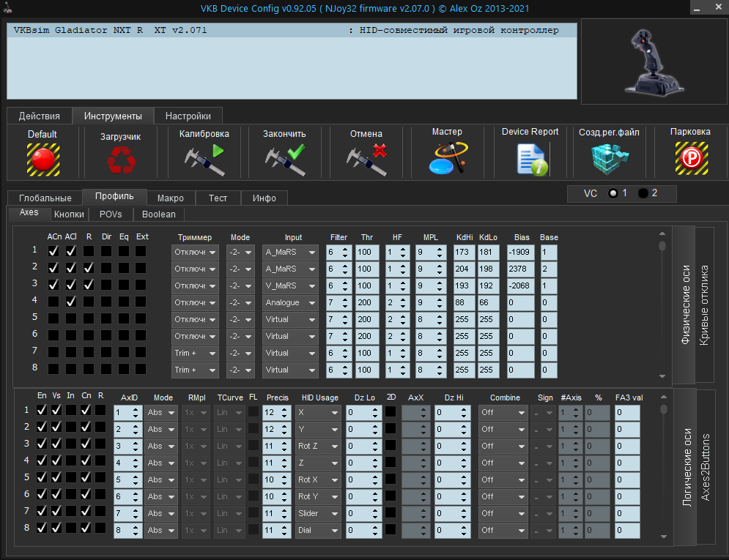Enable ACn checkbox for physical axis 5
The image size is (729, 560).
[x=53, y=318]
